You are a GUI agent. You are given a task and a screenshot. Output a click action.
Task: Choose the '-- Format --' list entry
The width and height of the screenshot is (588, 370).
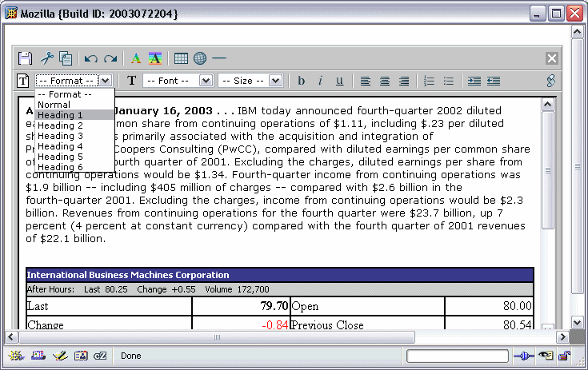pos(74,94)
